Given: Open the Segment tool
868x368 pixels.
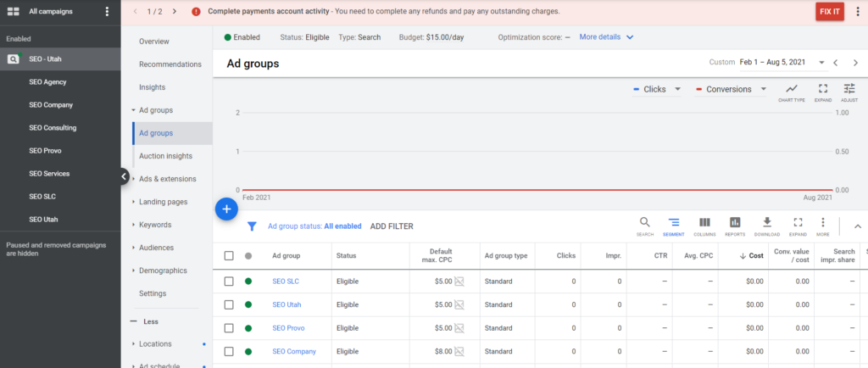Looking at the screenshot, I should point(674,226).
